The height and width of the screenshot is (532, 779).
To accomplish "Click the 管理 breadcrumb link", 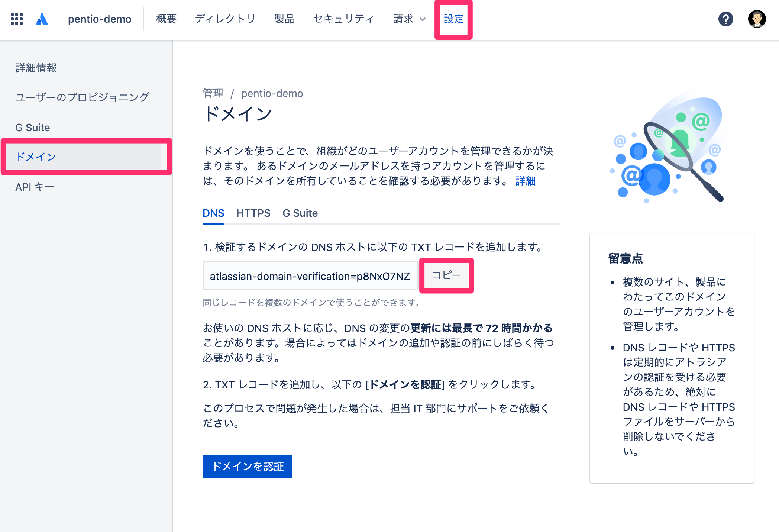I will [x=213, y=93].
